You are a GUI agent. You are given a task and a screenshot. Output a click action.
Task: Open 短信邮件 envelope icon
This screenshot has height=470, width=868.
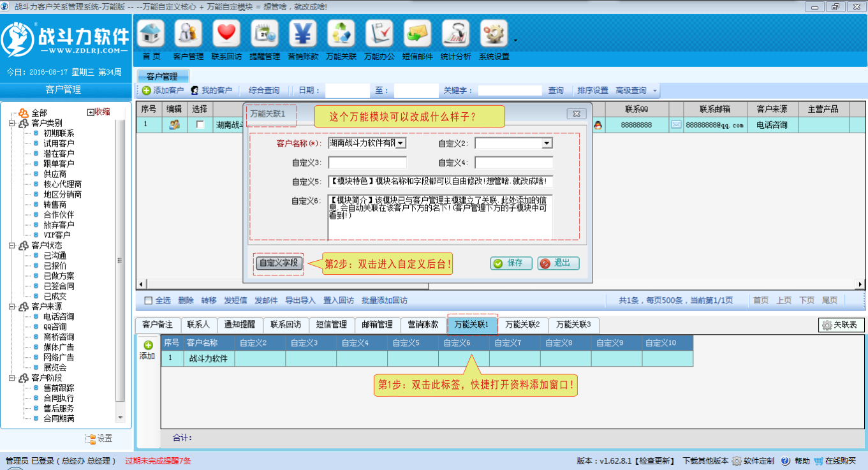coord(418,34)
